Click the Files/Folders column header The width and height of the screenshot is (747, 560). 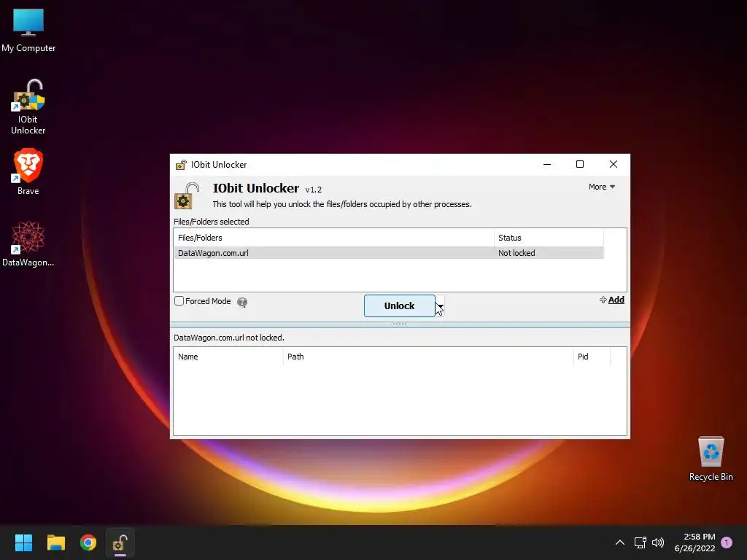click(334, 238)
